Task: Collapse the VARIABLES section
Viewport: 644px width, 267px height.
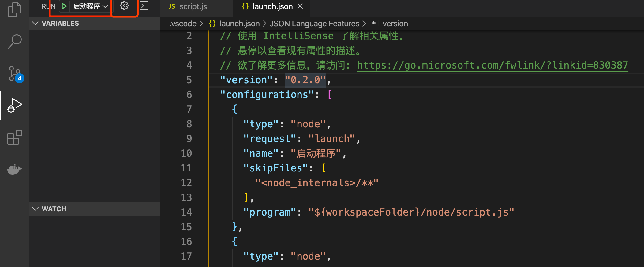Action: pos(95,23)
